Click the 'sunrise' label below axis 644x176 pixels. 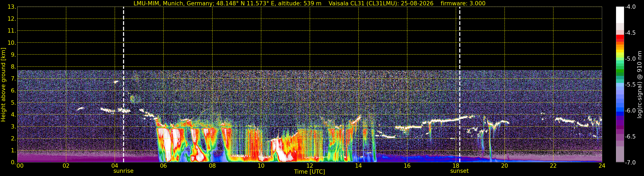pyautogui.click(x=123, y=171)
